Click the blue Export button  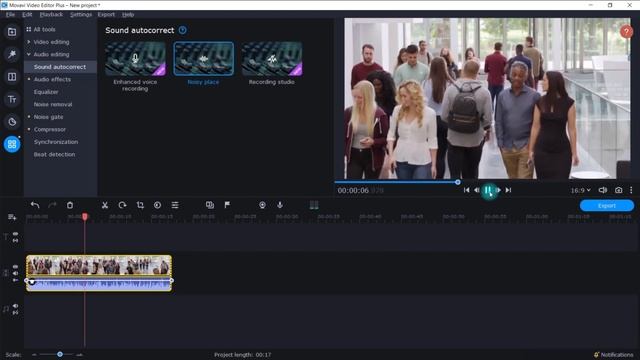(607, 206)
